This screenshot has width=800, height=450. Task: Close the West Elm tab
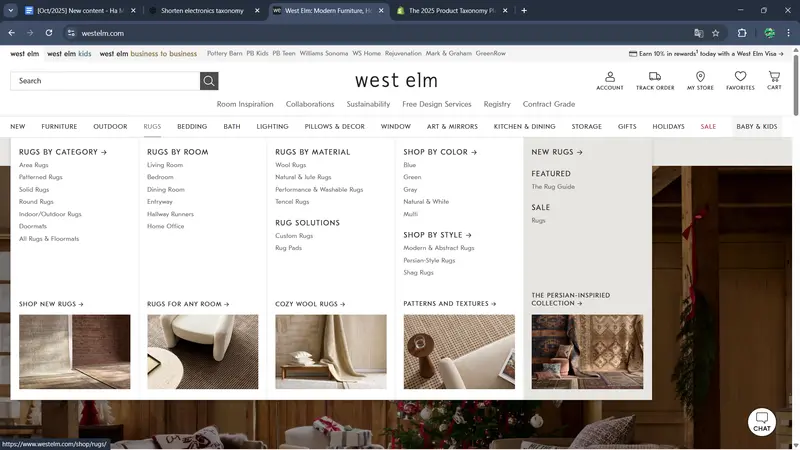pyautogui.click(x=381, y=10)
